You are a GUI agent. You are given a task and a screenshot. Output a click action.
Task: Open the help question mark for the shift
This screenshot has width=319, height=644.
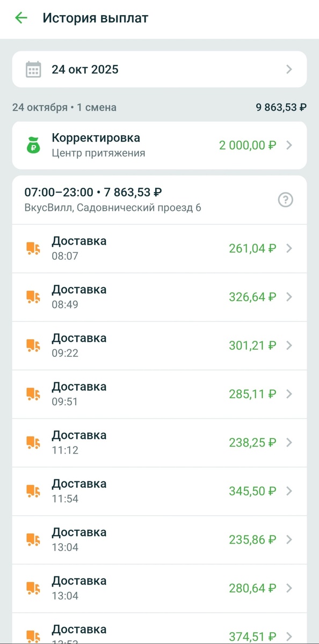coord(285,200)
